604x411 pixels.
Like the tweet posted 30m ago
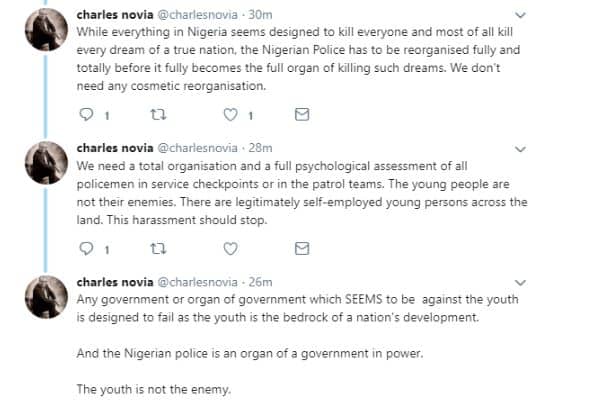(x=230, y=114)
